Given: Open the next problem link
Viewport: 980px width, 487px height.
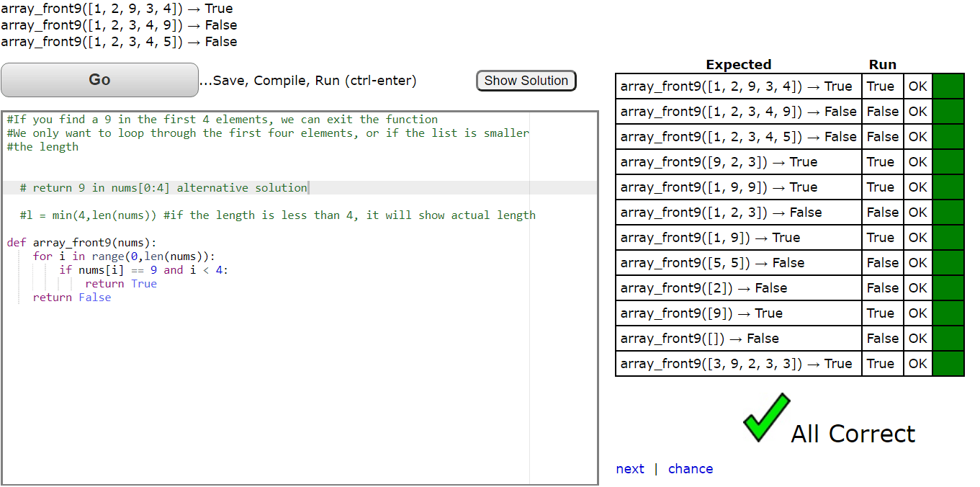Looking at the screenshot, I should click(630, 469).
